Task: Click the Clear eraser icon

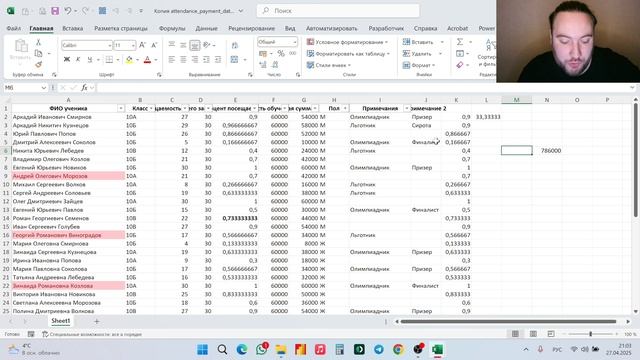Action: (460, 65)
